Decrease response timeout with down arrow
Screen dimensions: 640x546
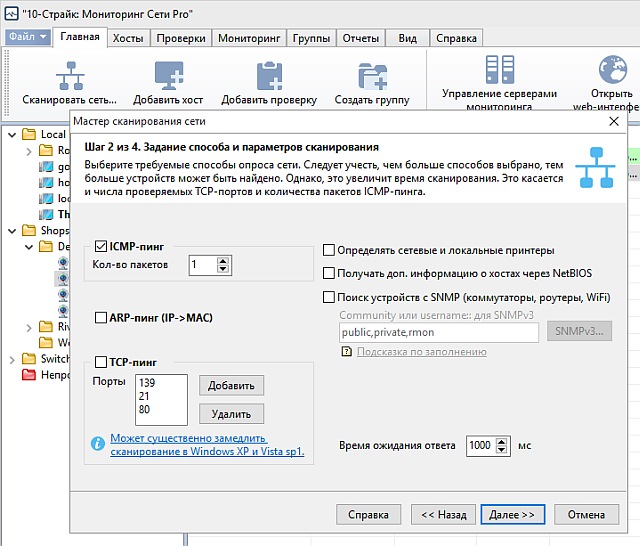(502, 449)
